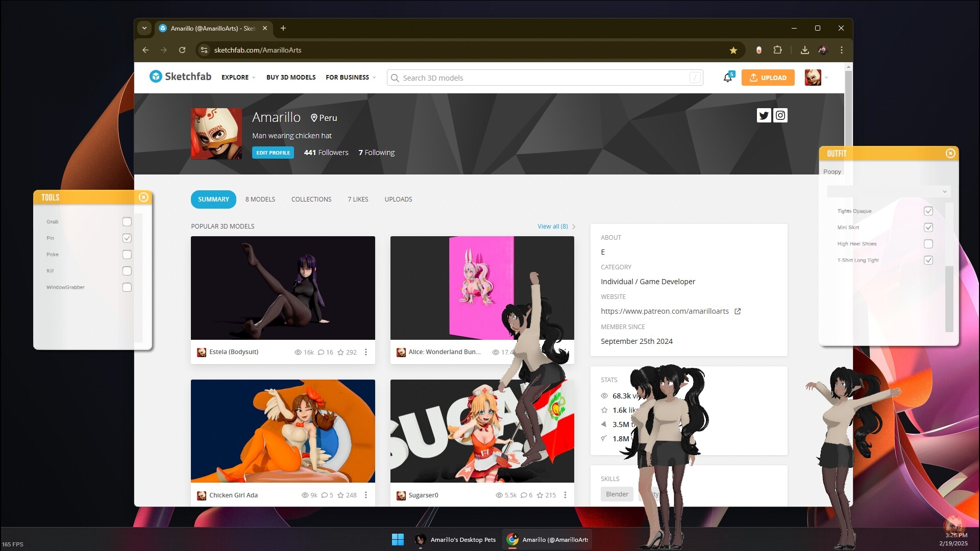Click the Sketchfab logo
The height and width of the screenshot is (551, 980).
[x=180, y=77]
